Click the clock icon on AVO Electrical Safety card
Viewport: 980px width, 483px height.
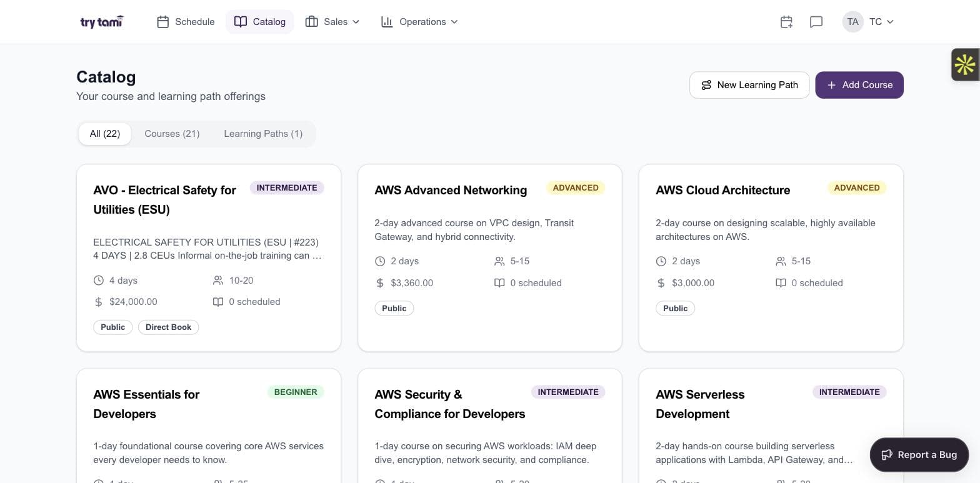click(x=98, y=281)
